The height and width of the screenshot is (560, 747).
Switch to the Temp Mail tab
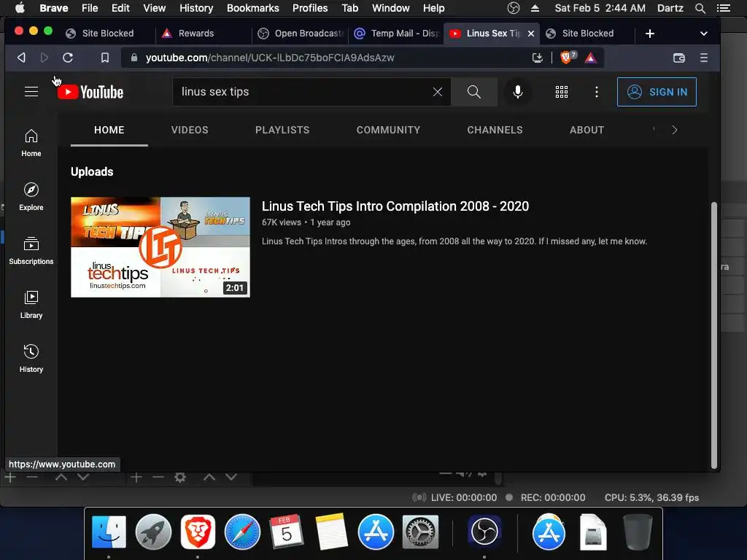396,34
